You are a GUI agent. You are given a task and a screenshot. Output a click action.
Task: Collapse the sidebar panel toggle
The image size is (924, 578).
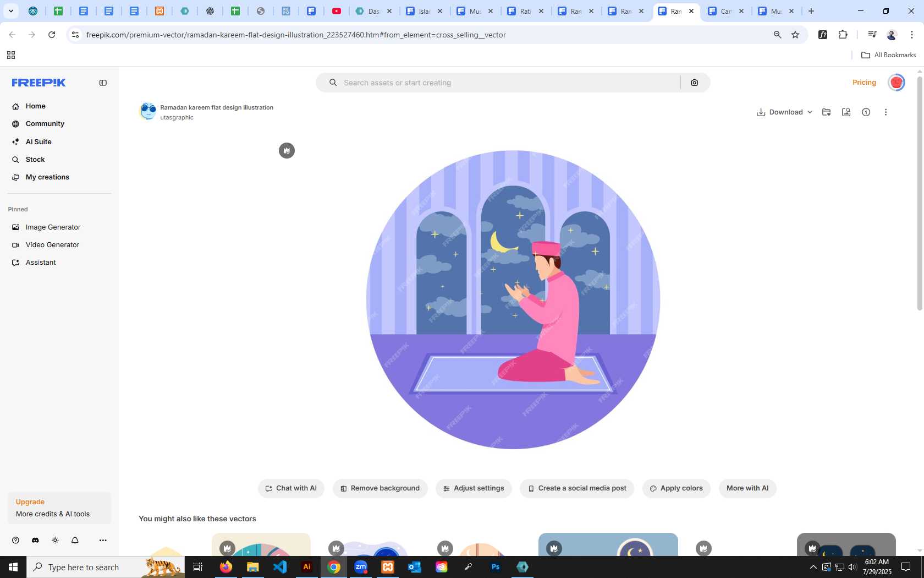[x=103, y=83]
